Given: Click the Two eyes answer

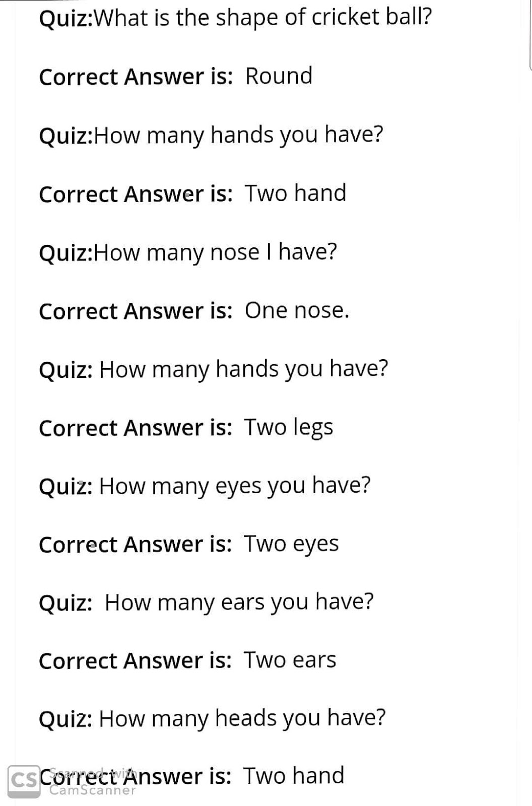Looking at the screenshot, I should 292,545.
